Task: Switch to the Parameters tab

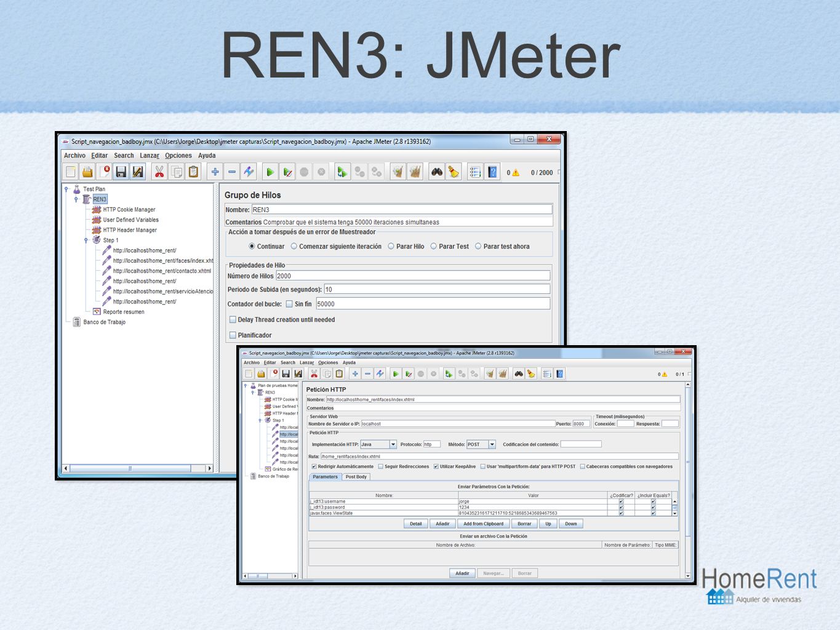Action: (x=325, y=477)
